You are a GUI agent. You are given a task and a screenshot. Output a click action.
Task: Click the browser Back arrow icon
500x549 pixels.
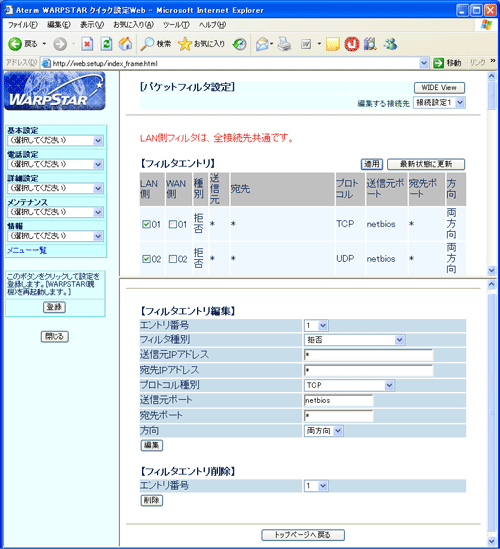15,44
